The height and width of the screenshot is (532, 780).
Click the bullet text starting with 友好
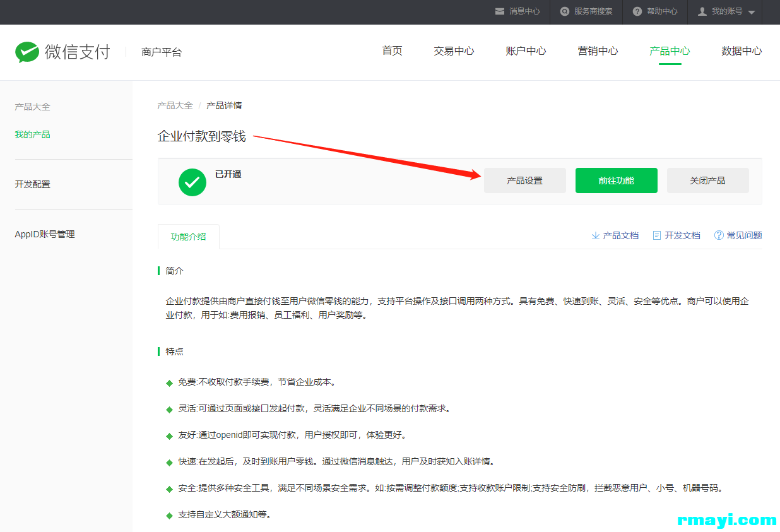[292, 435]
